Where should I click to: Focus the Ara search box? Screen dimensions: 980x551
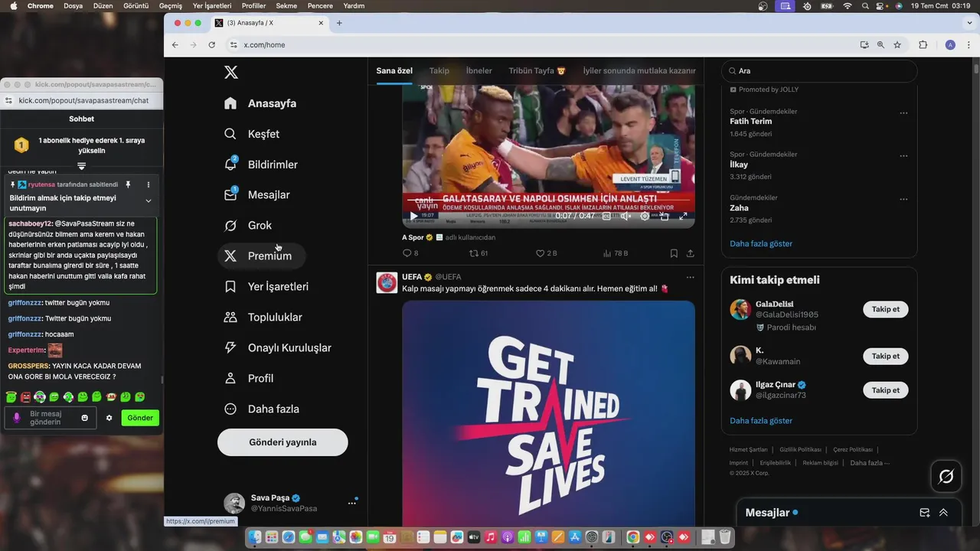(x=819, y=71)
